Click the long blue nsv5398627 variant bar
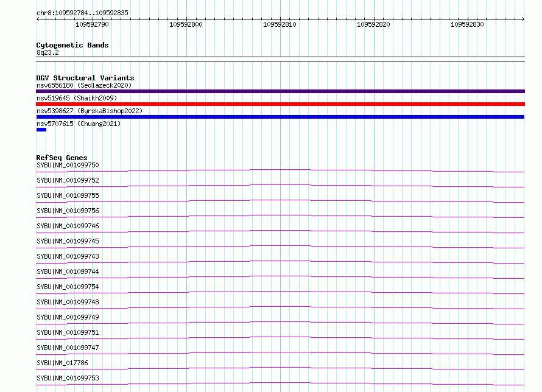Viewport: 542px width, 392px height. 280,117
